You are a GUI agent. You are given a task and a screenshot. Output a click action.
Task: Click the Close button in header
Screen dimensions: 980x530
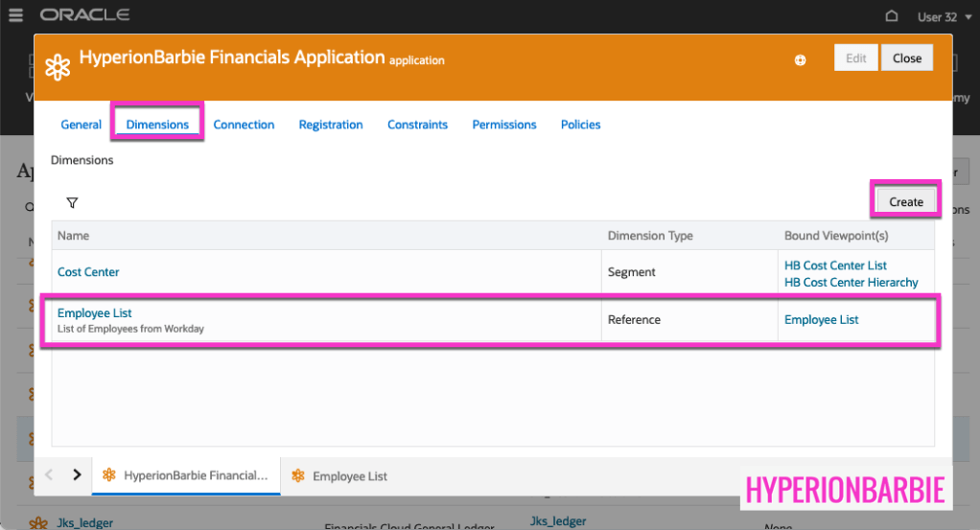pos(906,58)
